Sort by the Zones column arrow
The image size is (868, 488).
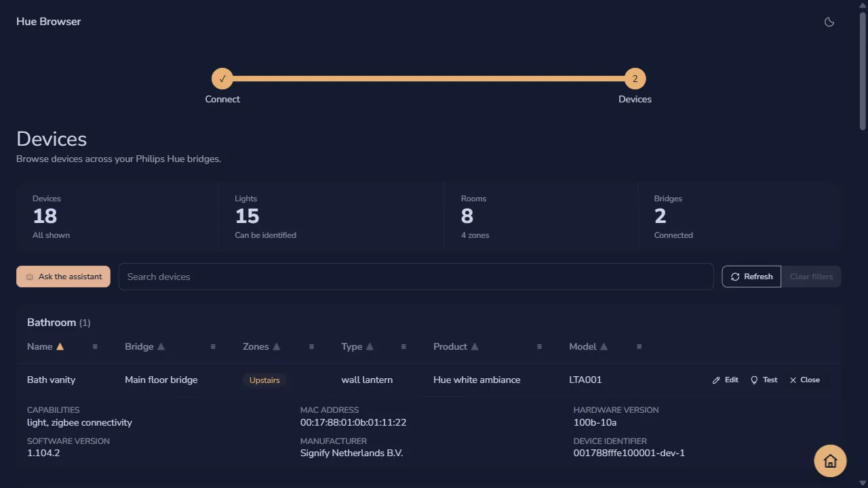click(276, 346)
